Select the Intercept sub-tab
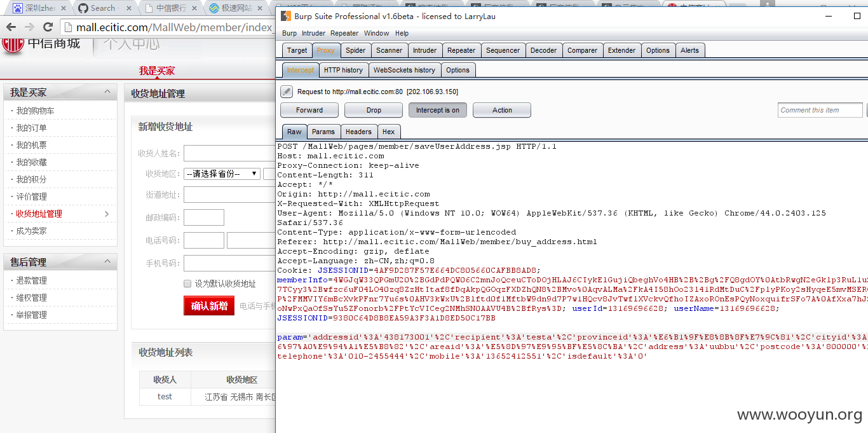The width and height of the screenshot is (868, 433). point(300,70)
